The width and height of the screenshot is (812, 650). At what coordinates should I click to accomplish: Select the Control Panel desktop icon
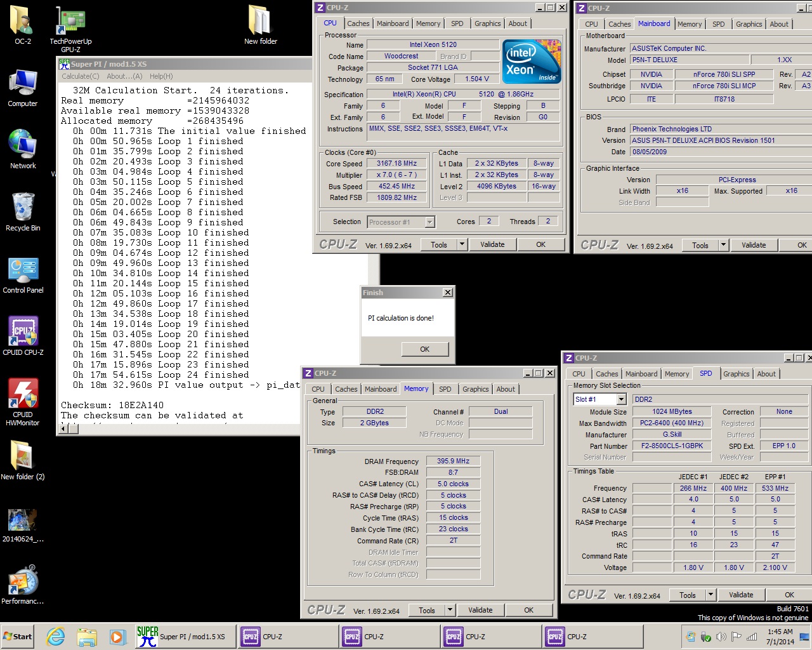coord(22,274)
